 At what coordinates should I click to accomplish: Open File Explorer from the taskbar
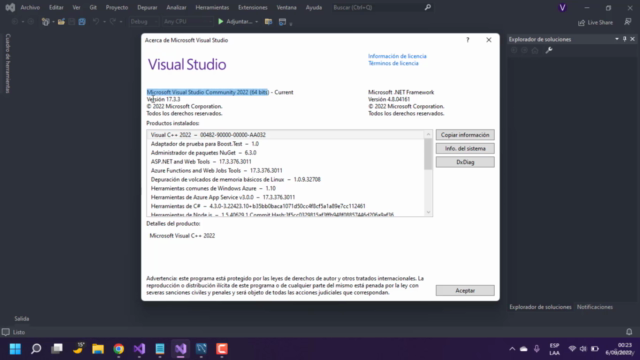pos(98,349)
